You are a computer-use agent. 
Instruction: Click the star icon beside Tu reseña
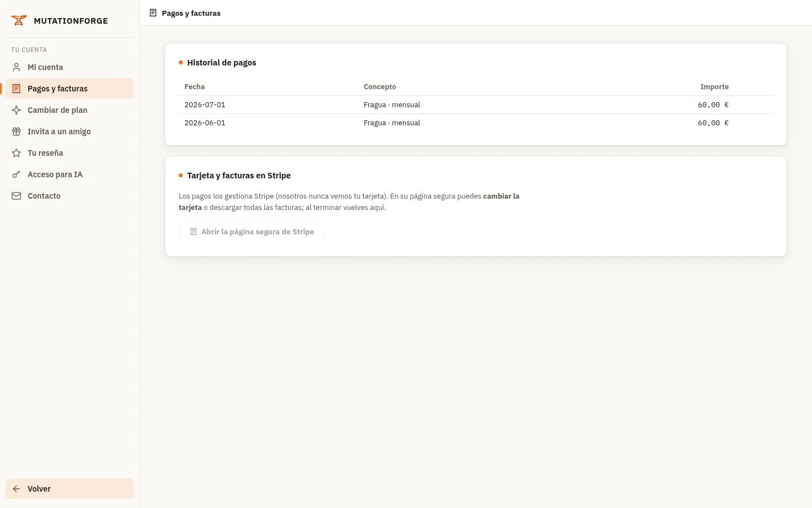(x=16, y=153)
